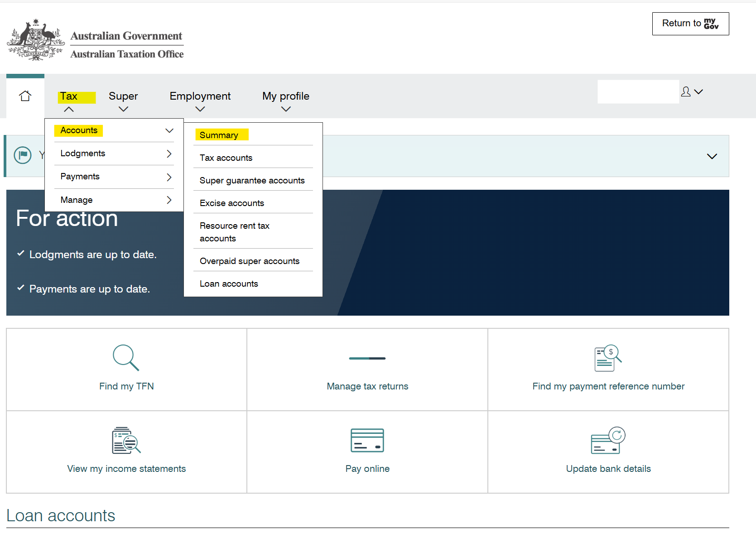Select Loan accounts in the submenu
The width and height of the screenshot is (756, 538).
coord(229,283)
